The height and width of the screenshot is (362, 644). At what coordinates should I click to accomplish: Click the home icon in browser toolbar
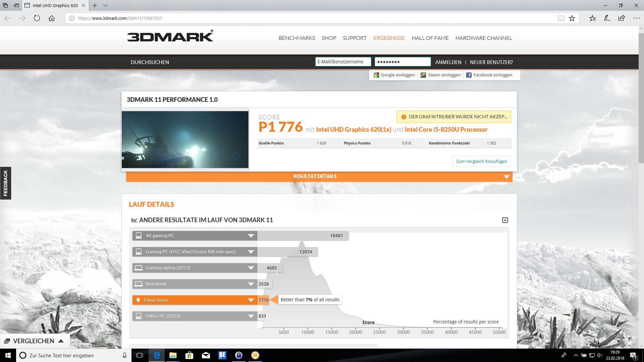[52, 18]
